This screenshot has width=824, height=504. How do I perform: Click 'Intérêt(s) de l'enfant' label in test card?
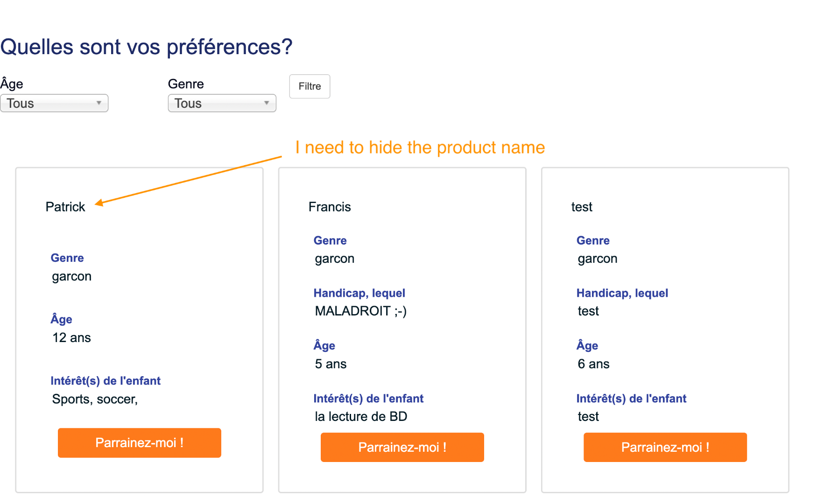click(x=631, y=399)
